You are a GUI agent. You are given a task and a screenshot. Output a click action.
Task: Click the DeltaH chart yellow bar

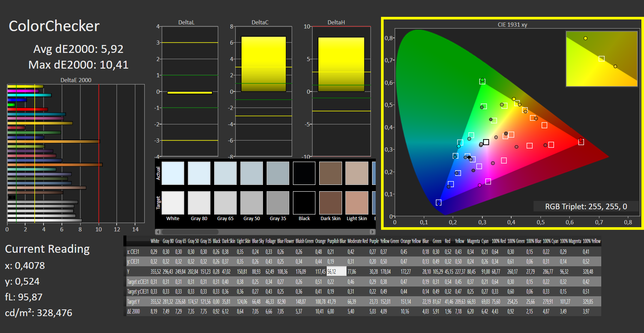click(341, 64)
